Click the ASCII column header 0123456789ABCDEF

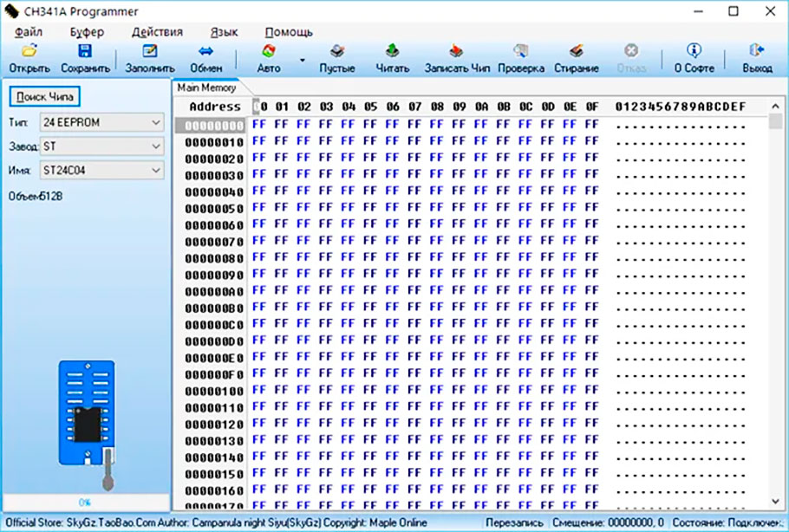click(681, 107)
